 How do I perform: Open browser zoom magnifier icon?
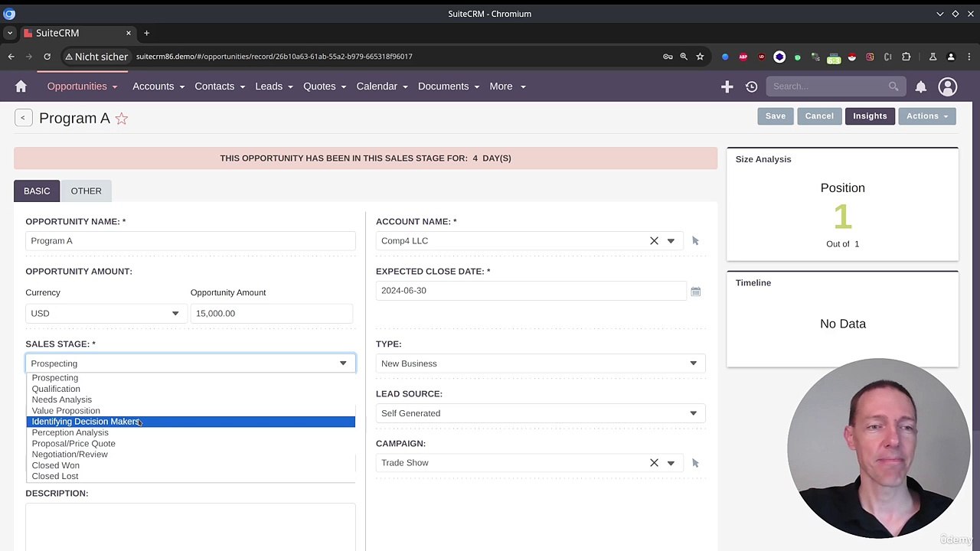684,57
